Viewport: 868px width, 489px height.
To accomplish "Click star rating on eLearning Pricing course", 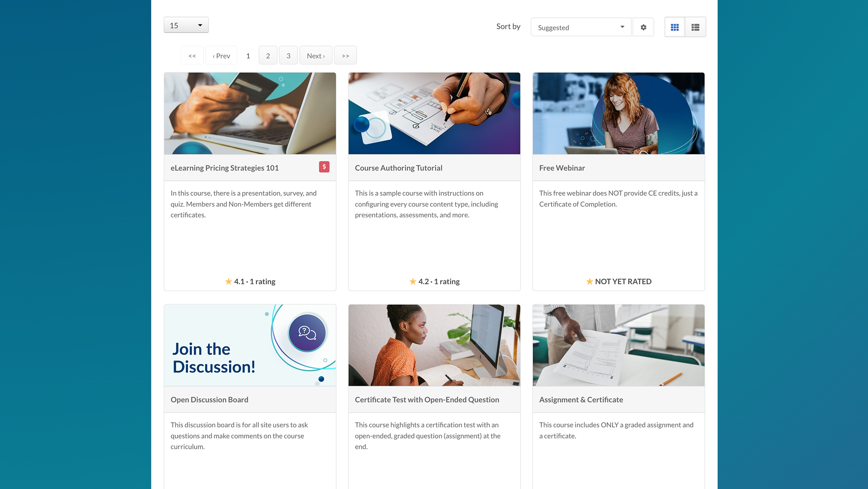I will 229,281.
